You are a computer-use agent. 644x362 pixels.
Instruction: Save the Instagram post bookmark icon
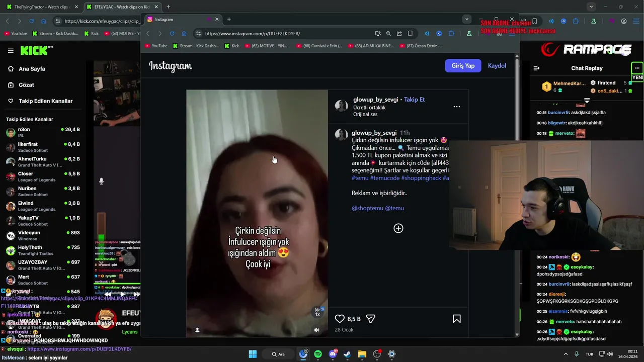pos(457,319)
